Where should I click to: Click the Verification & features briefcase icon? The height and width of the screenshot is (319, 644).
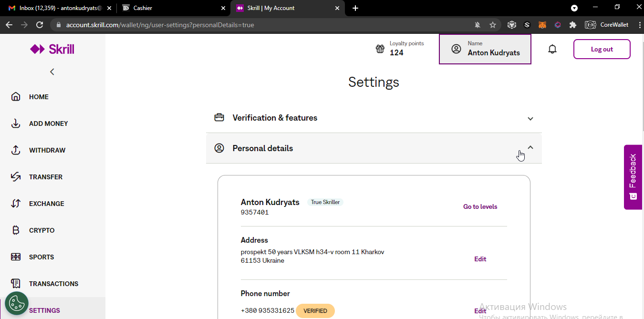pos(219,117)
